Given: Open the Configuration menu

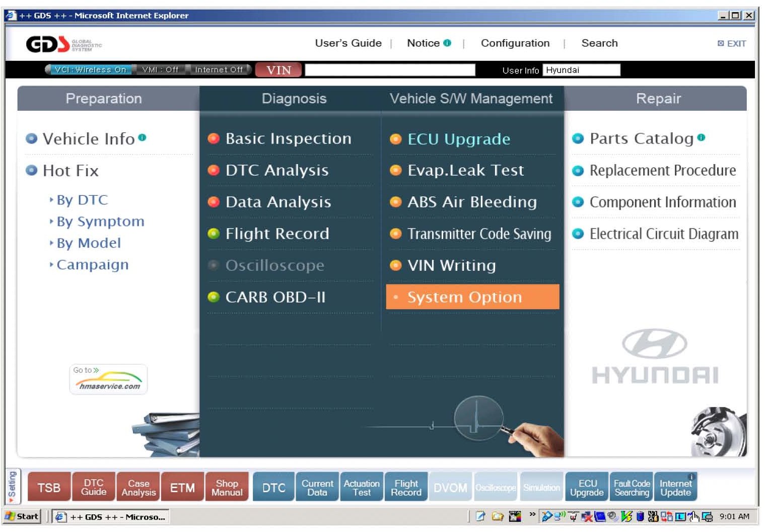Looking at the screenshot, I should tap(515, 43).
